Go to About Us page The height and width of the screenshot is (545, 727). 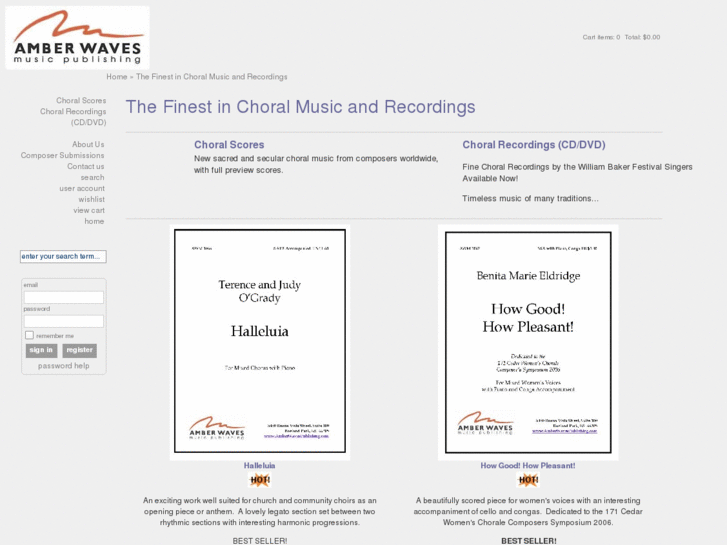click(x=88, y=144)
